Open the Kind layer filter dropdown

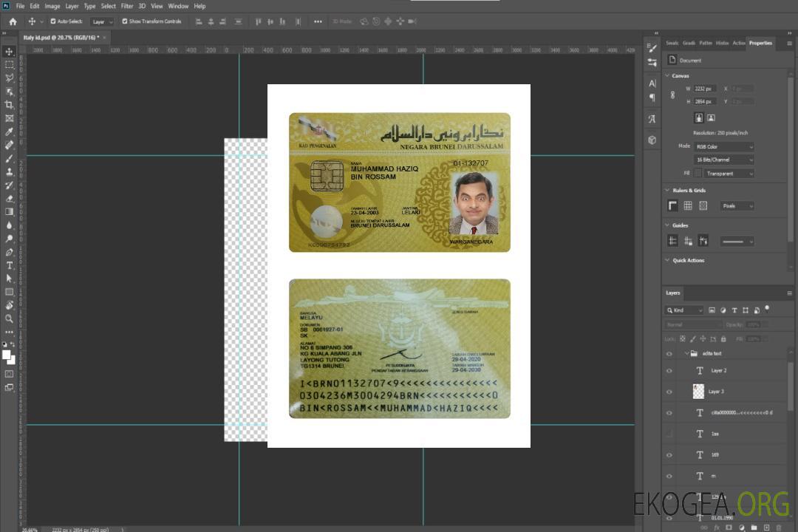684,310
